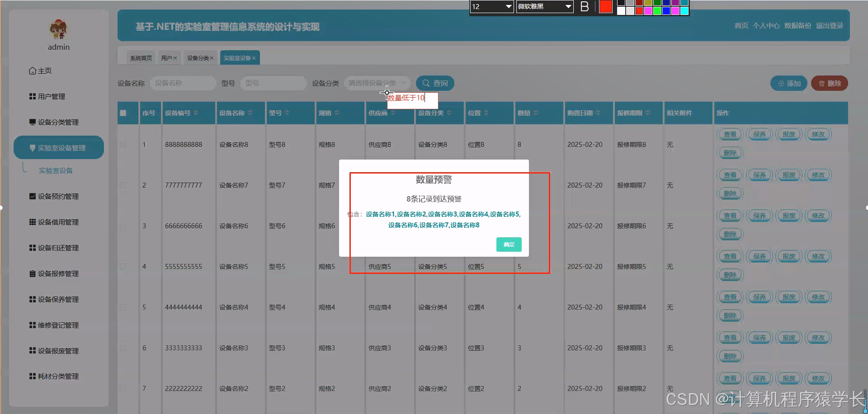868x414 pixels.
Task: Click 修改 for device 4444444444
Action: point(818,297)
